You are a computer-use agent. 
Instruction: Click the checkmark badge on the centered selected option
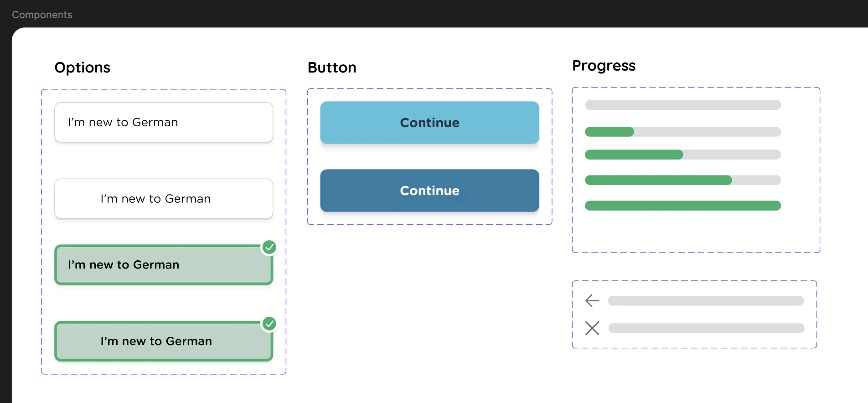click(269, 324)
